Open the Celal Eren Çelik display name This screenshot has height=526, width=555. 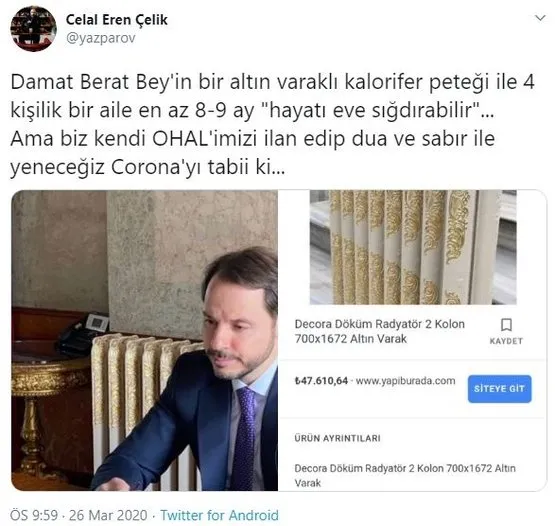[117, 20]
